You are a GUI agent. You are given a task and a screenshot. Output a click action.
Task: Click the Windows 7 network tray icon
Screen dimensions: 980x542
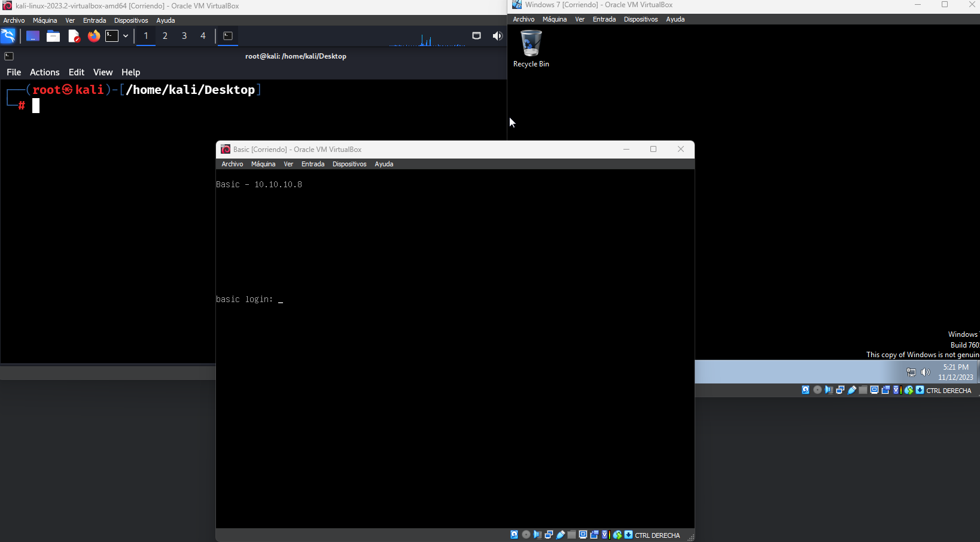[911, 372]
